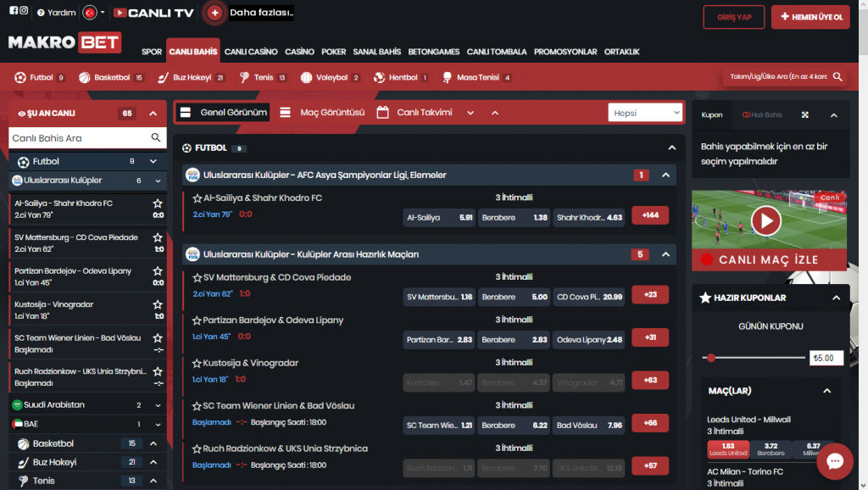The image size is (868, 490).
Task: Open Masa Tenisi from sports bar
Action: click(x=447, y=77)
